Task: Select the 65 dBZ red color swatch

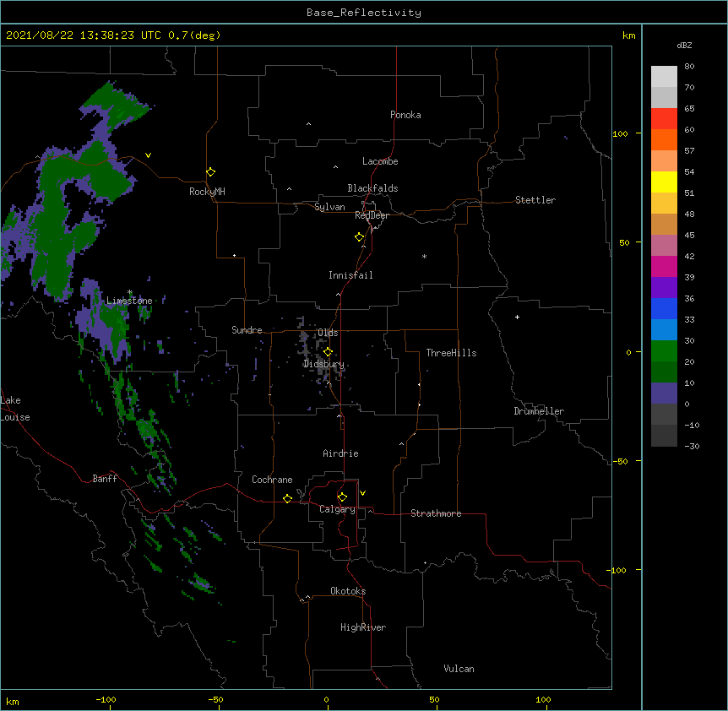Action: (x=664, y=118)
